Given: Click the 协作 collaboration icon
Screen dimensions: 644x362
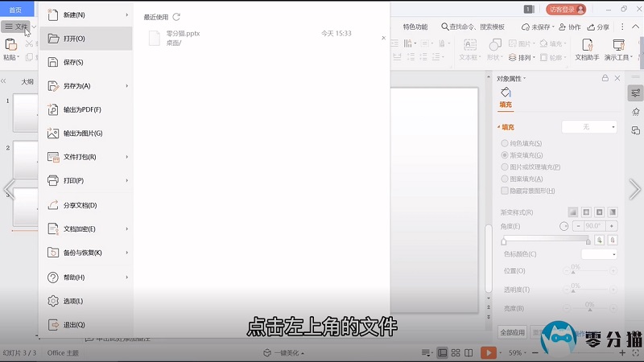Looking at the screenshot, I should click(x=562, y=27).
